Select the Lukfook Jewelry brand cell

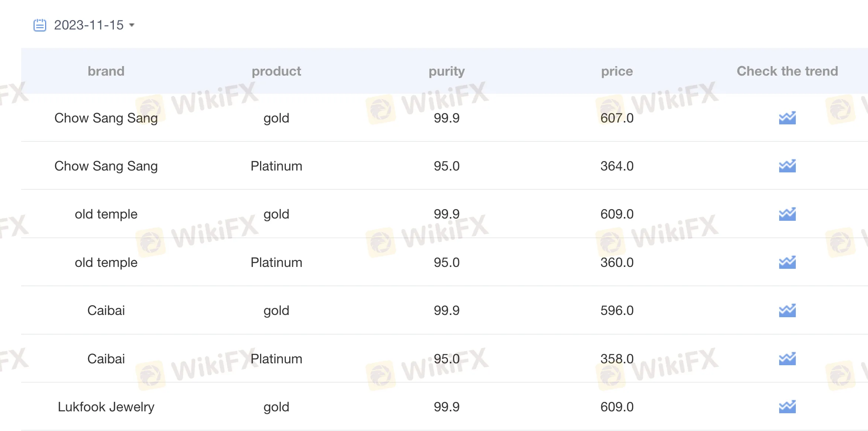pyautogui.click(x=106, y=407)
